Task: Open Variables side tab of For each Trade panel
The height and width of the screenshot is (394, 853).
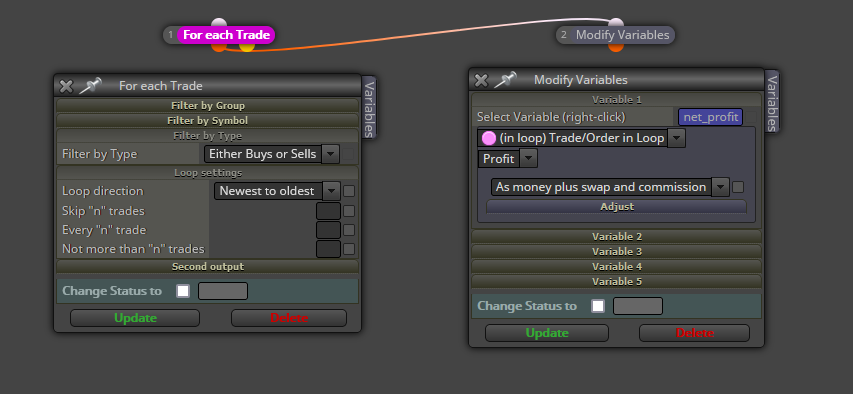Action: pos(369,108)
